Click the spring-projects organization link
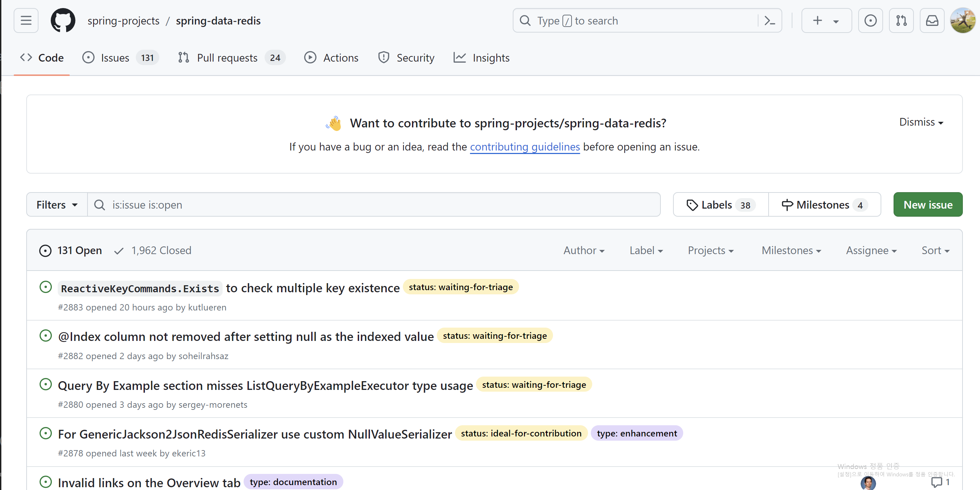The height and width of the screenshot is (490, 980). 123,21
